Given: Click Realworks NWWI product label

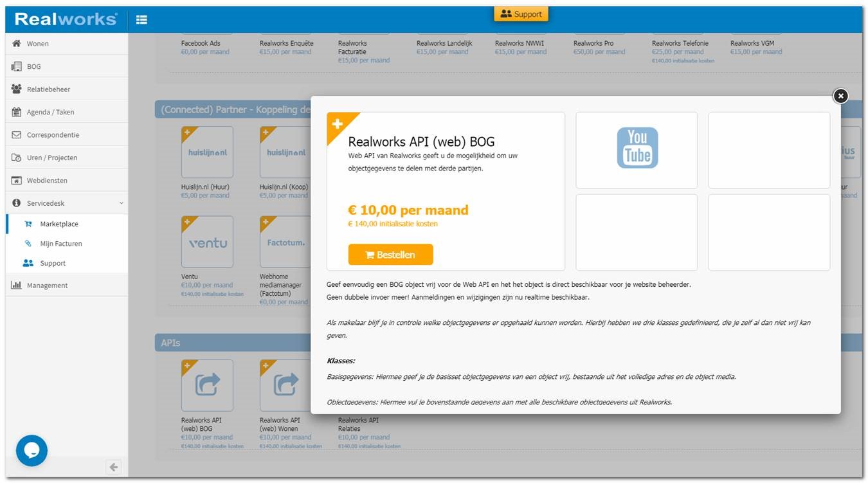Looking at the screenshot, I should (518, 44).
